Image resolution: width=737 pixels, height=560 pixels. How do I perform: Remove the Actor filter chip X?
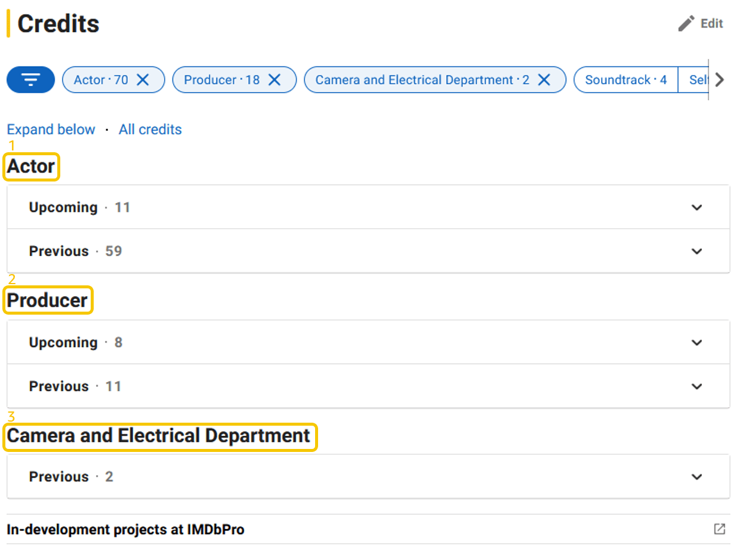coord(143,80)
